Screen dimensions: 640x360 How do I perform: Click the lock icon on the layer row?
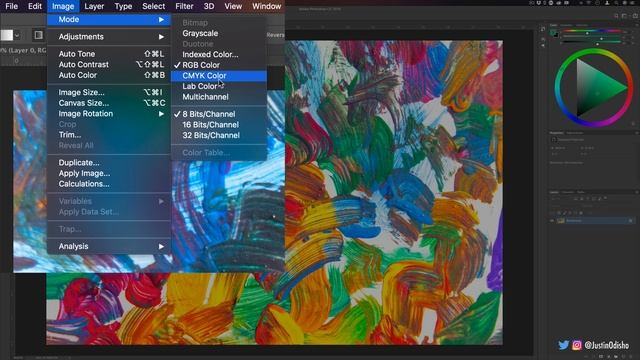(x=630, y=221)
